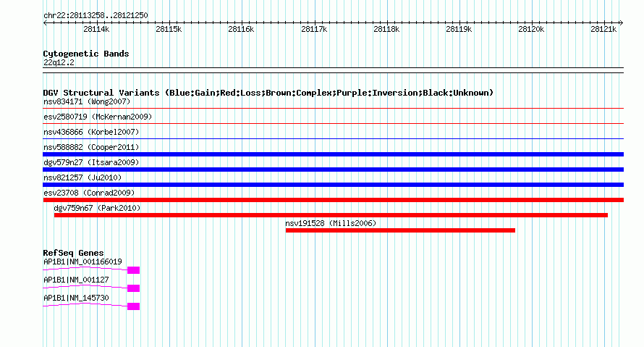The image size is (644, 347).
Task: Open AP1B1|NM_145730 gene label
Action: coord(76,298)
